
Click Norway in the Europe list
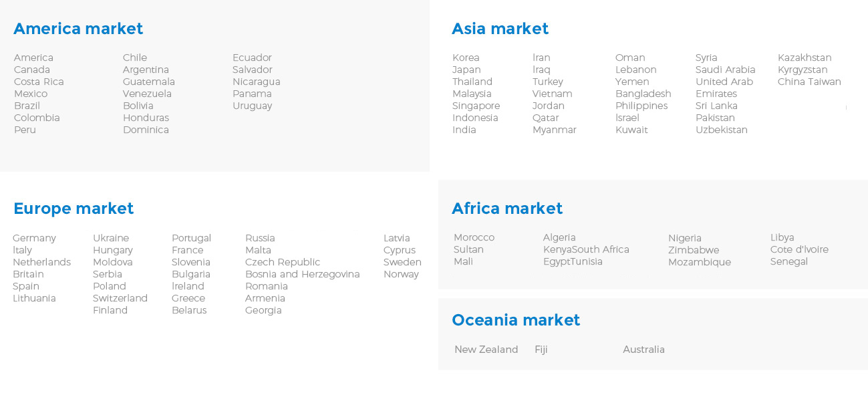[401, 274]
